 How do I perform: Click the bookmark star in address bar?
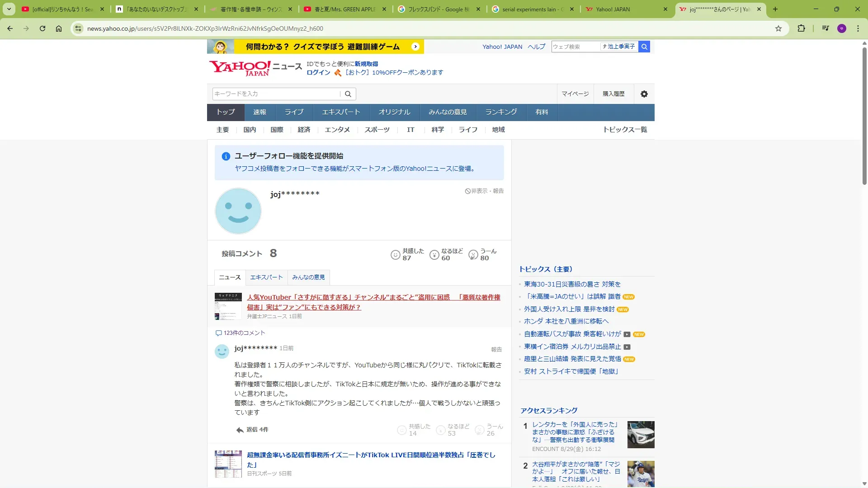tap(778, 28)
